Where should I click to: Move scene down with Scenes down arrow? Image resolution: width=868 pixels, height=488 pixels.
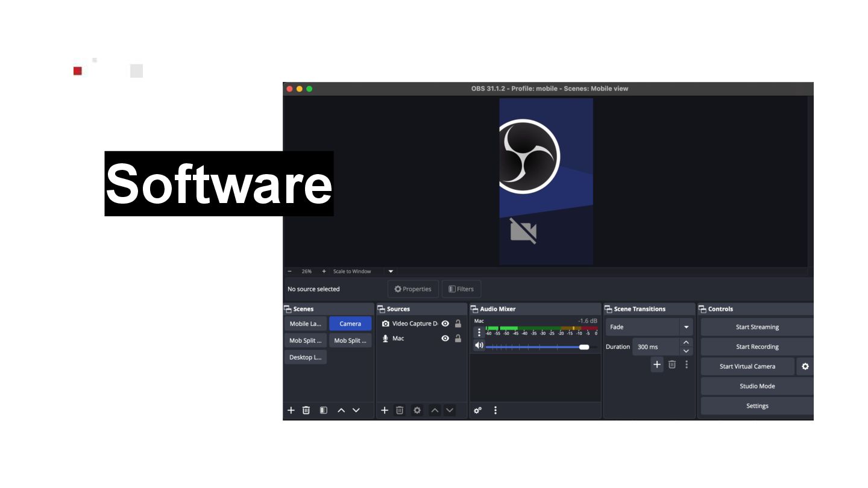356,410
